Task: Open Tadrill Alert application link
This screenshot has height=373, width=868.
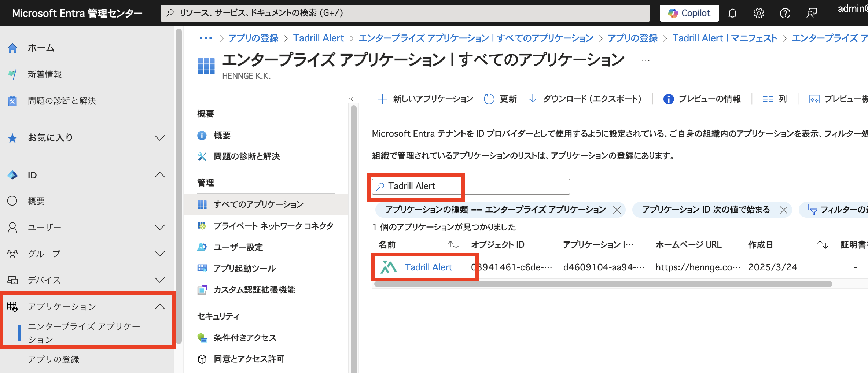Action: 429,267
